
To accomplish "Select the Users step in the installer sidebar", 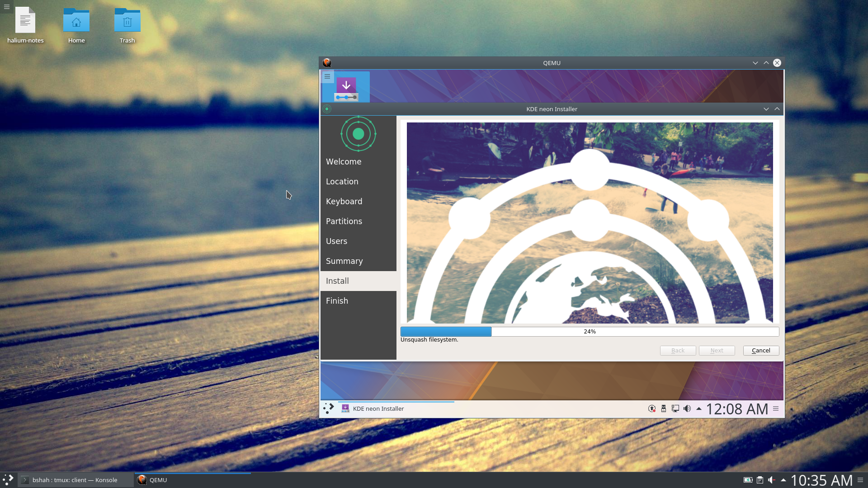I will coord(336,241).
